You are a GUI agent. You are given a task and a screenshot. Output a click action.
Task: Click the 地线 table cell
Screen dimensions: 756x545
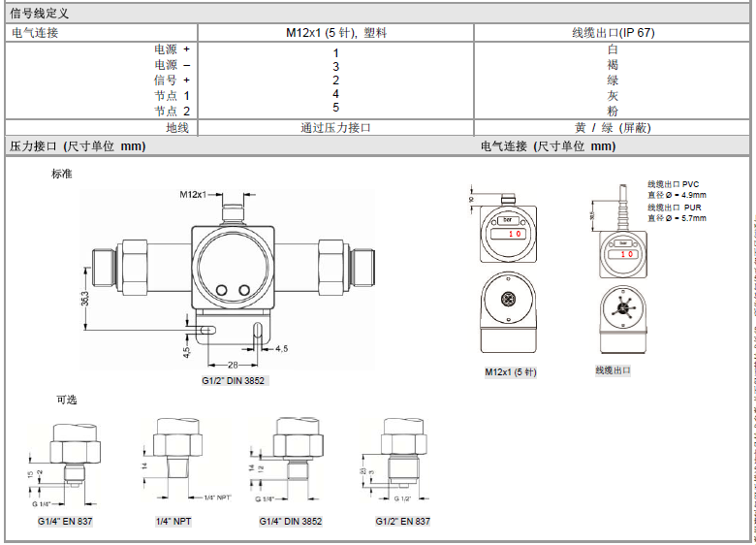tap(176, 128)
